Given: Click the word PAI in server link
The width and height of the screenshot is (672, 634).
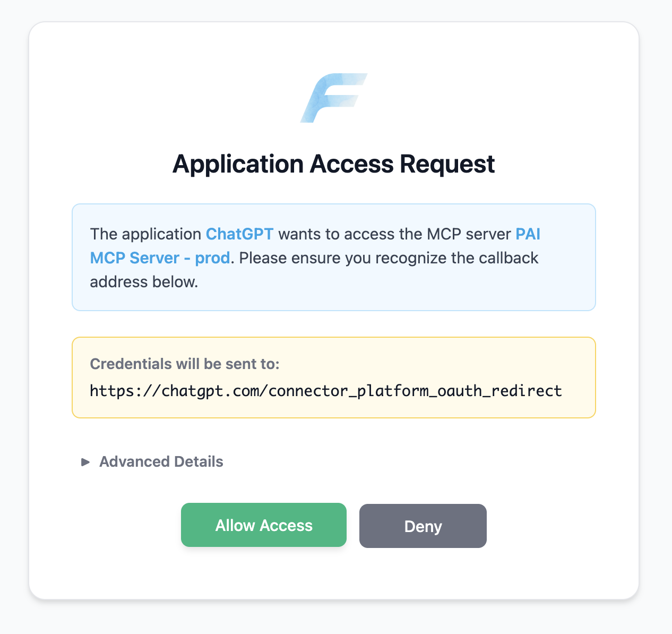Looking at the screenshot, I should coord(528,234).
